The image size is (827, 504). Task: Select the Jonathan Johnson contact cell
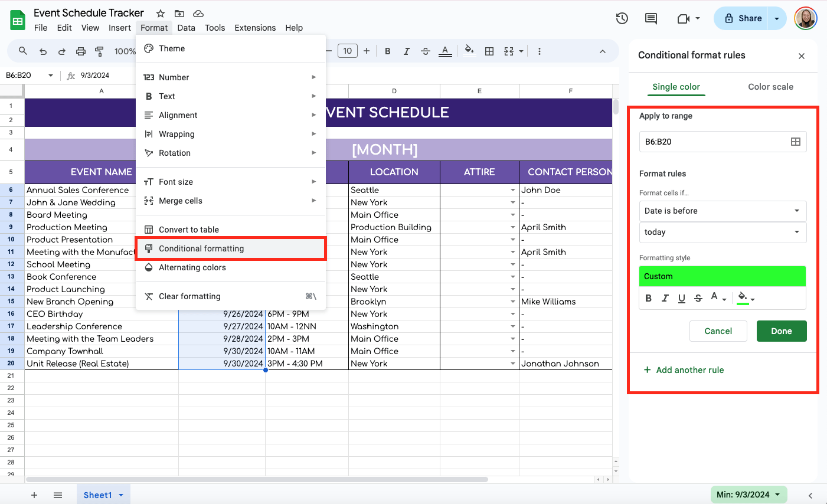tap(566, 364)
